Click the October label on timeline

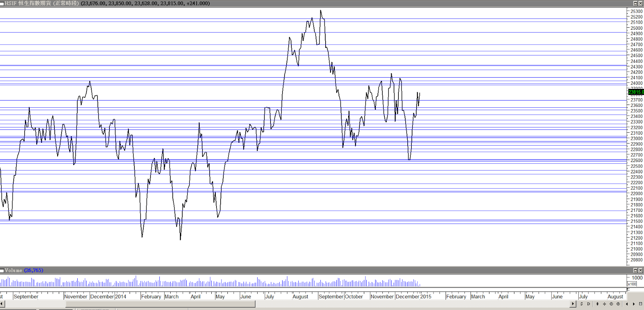point(354,297)
